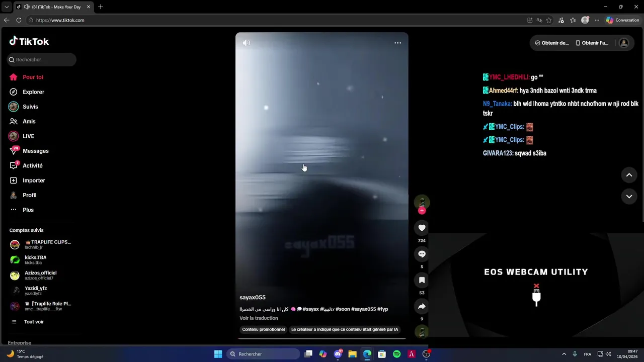Click Voir la traduction
644x362 pixels.
click(x=259, y=318)
